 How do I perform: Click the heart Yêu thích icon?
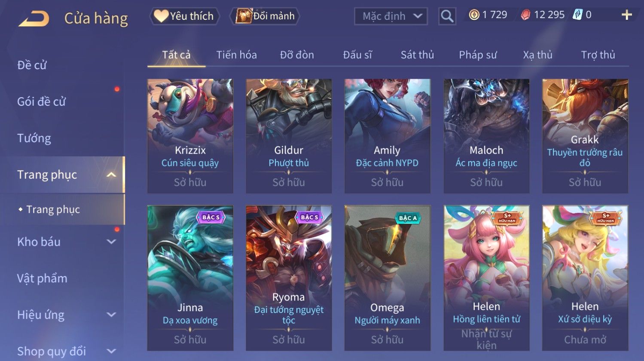(161, 16)
